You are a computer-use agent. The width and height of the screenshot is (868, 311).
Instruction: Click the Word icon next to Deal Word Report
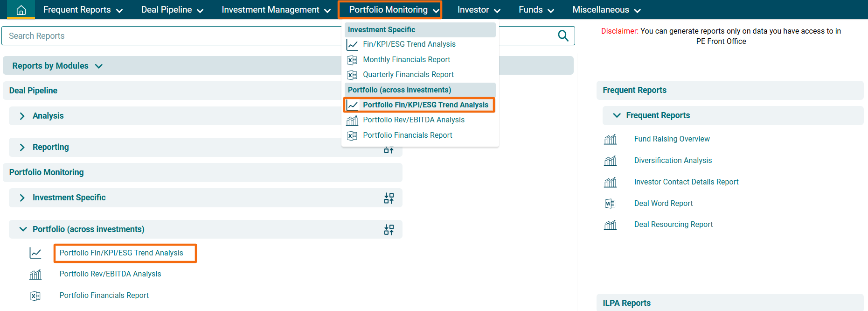coord(610,204)
